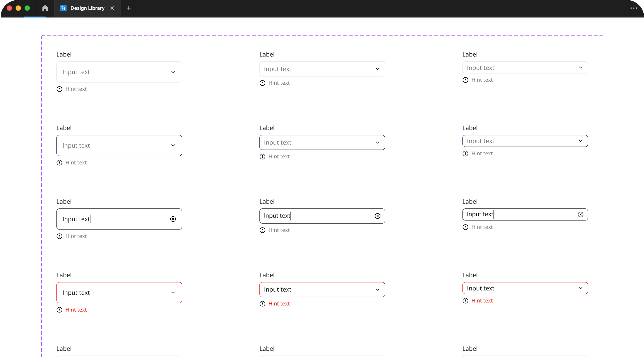Expand medium red error dropdown chevron
The height and width of the screenshot is (357, 644).
378,290
